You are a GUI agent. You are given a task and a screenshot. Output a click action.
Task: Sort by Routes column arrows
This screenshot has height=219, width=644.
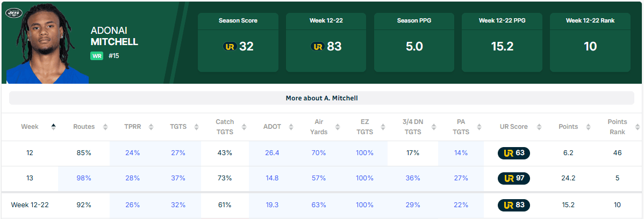[x=105, y=127]
